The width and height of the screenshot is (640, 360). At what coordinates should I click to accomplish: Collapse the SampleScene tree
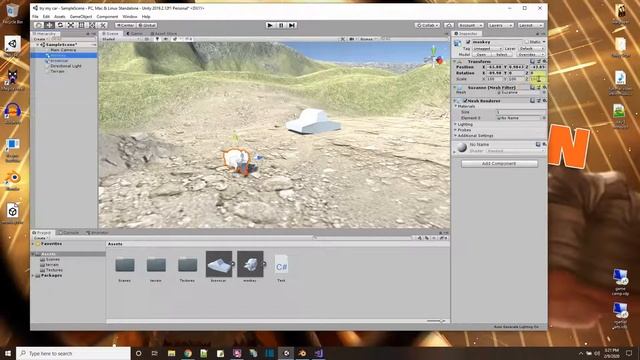tap(38, 44)
